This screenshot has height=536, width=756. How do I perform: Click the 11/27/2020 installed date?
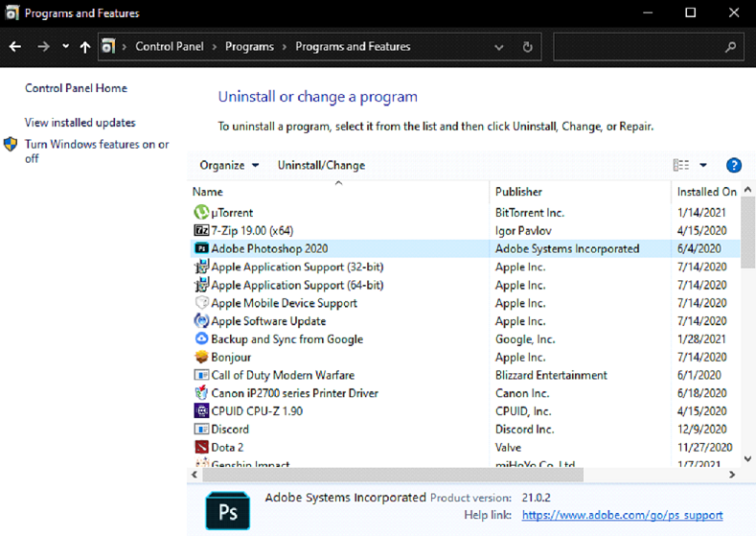pos(705,447)
